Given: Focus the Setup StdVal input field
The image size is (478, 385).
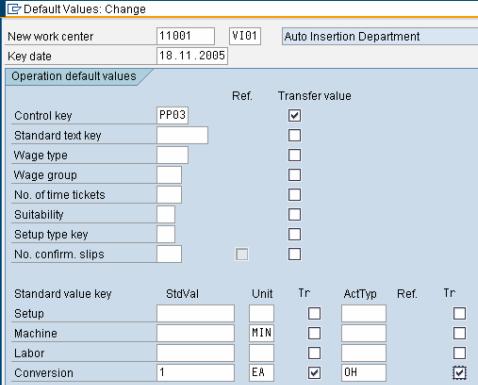Looking at the screenshot, I should coord(195,313).
